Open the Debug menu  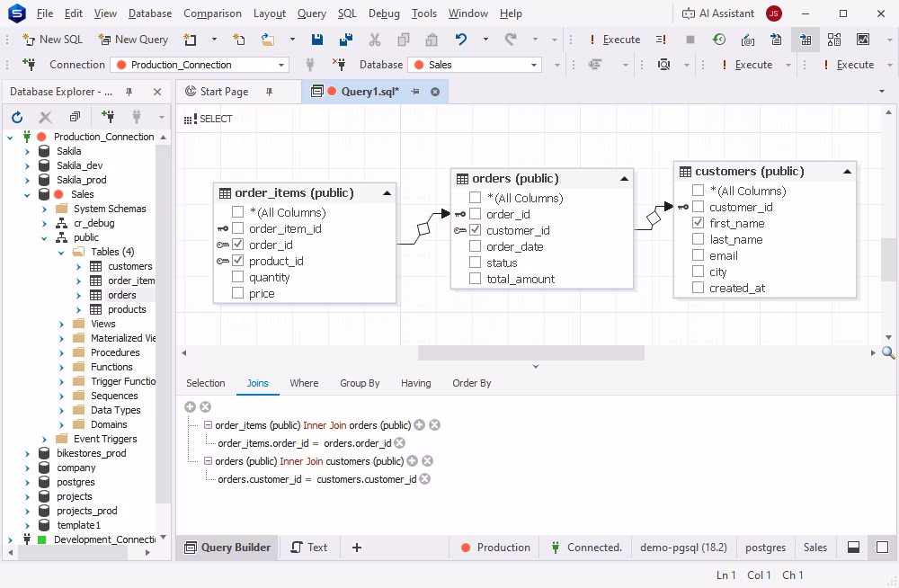(384, 13)
